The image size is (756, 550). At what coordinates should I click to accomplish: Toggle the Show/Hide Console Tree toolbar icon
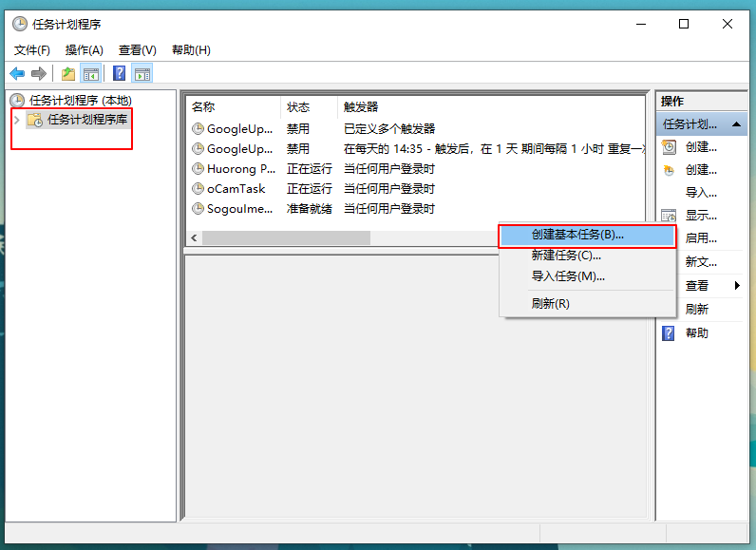pos(91,73)
